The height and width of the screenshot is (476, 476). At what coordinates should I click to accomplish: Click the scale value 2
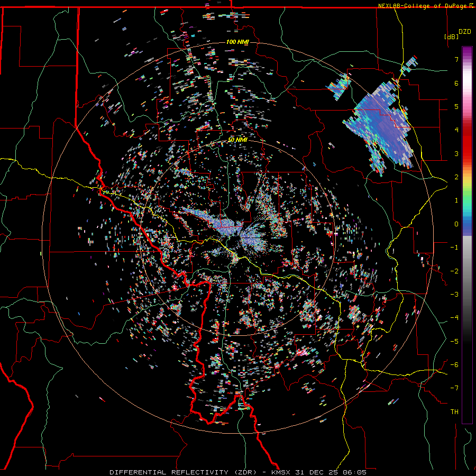[x=456, y=177]
